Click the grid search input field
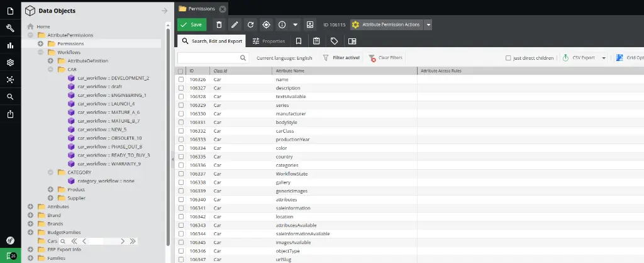Image resolution: width=644 pixels, height=263 pixels. coord(208,58)
